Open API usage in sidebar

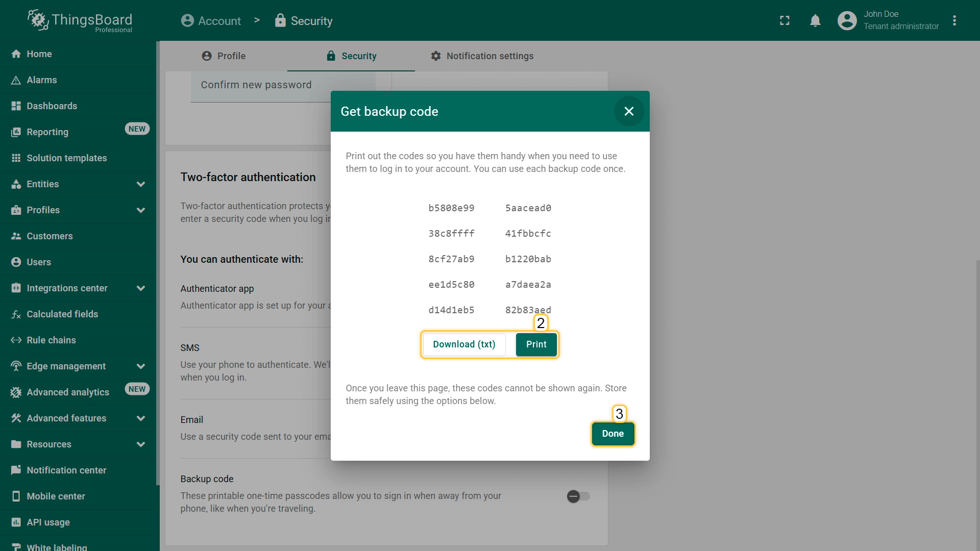click(48, 522)
